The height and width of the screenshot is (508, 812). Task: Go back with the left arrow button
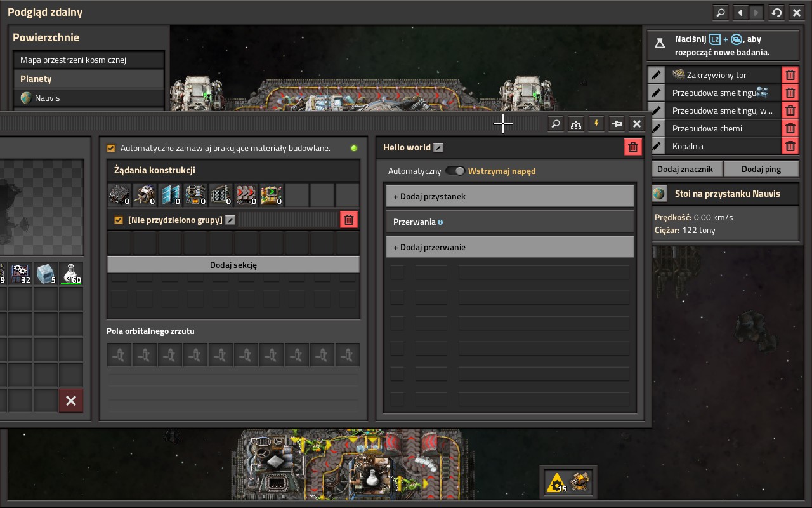(740, 12)
